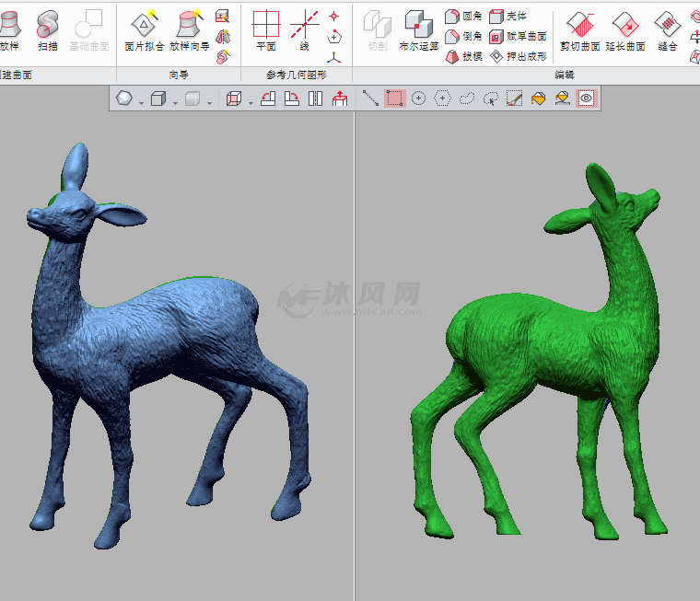This screenshot has height=601, width=700.
Task: Enable the line selection mode
Action: tap(370, 98)
